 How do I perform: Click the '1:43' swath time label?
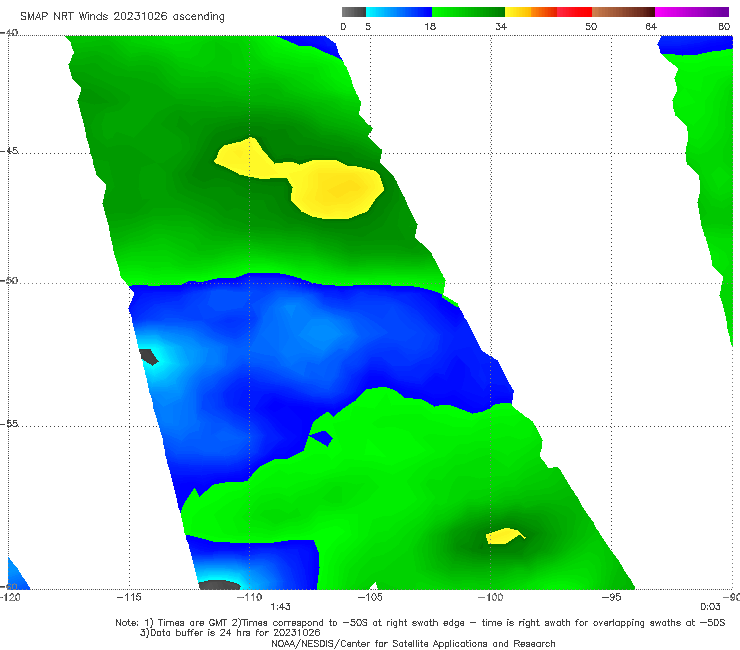280,607
